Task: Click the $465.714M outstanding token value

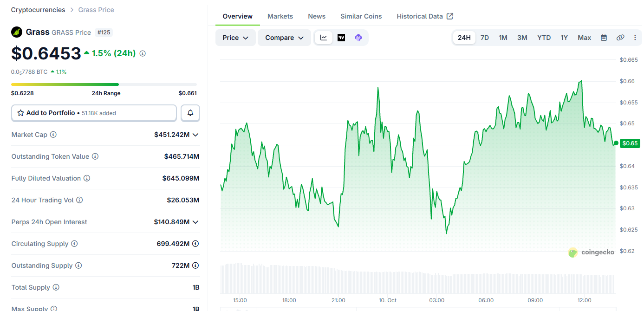Action: point(182,156)
